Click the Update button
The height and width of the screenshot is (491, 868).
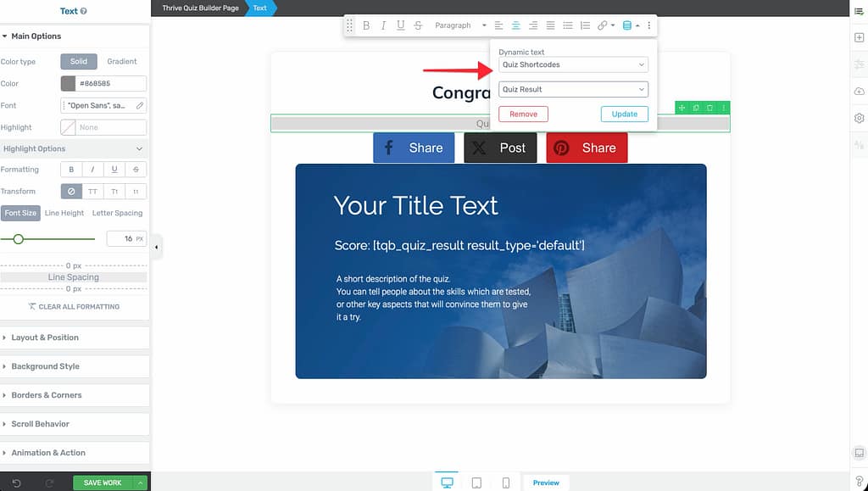tap(624, 114)
